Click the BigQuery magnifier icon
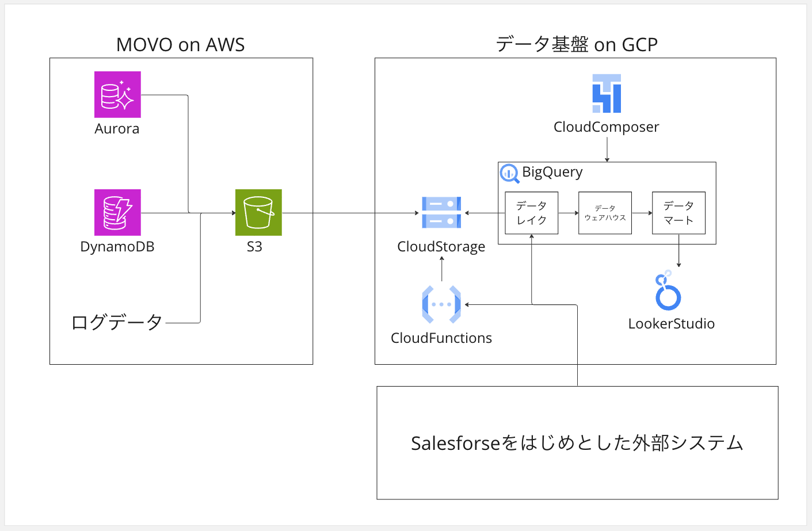 [509, 173]
